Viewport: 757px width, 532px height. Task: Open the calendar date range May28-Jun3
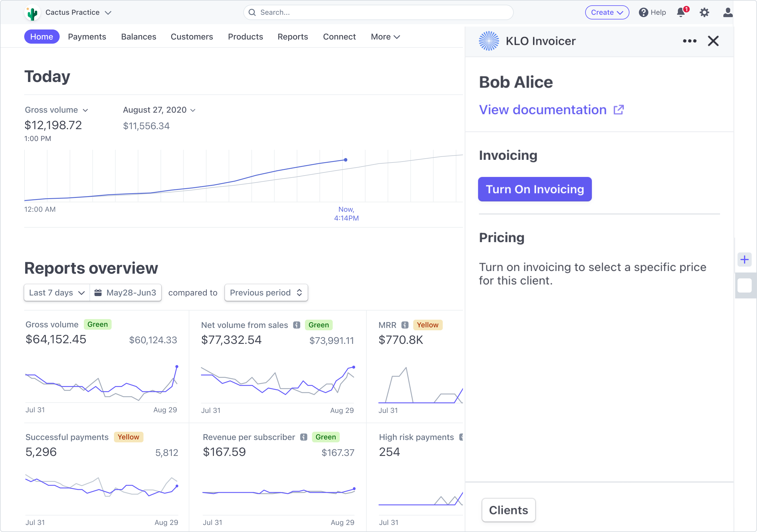(125, 293)
